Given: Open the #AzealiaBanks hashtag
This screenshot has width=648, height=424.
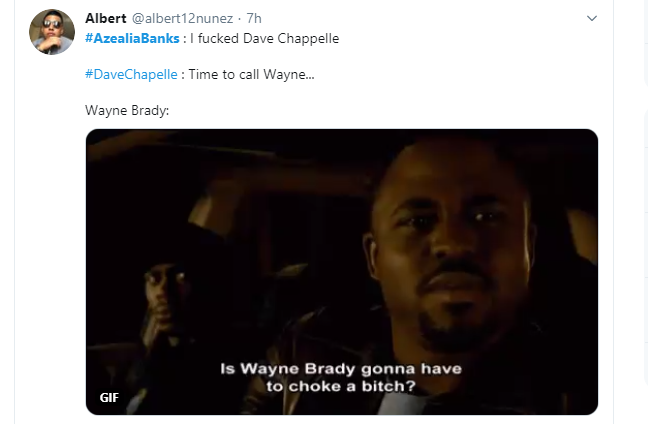Looking at the screenshot, I should (x=132, y=38).
